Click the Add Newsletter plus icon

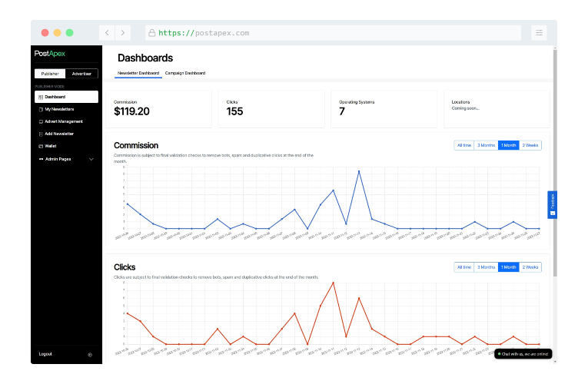click(x=41, y=134)
